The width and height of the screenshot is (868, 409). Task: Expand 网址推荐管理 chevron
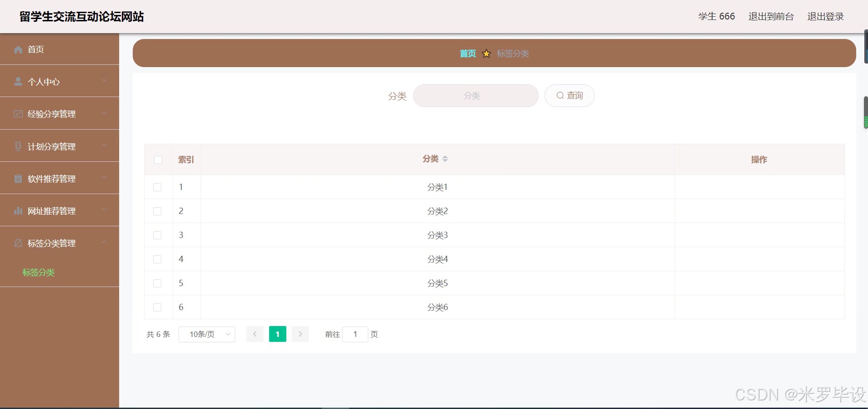[x=105, y=209]
